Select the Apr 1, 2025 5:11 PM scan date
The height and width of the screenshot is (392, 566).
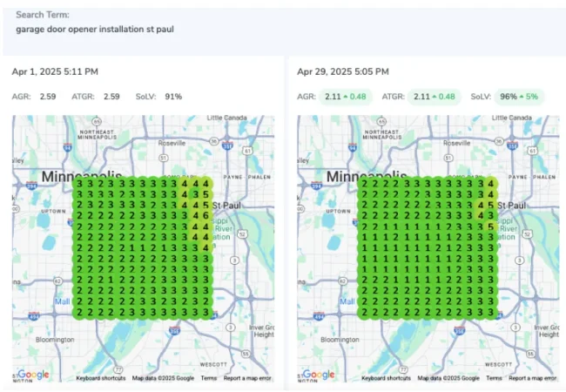[55, 71]
